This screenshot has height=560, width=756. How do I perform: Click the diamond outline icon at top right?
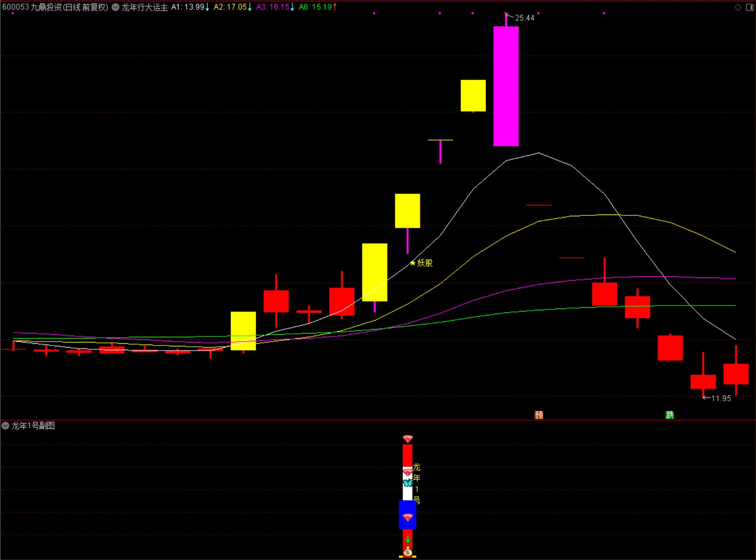coord(738,7)
